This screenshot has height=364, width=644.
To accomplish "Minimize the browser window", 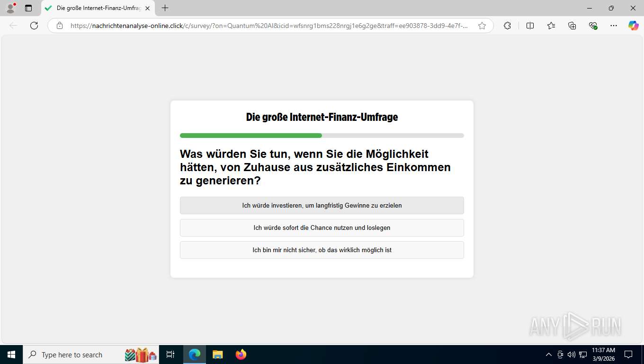I will pos(590,8).
